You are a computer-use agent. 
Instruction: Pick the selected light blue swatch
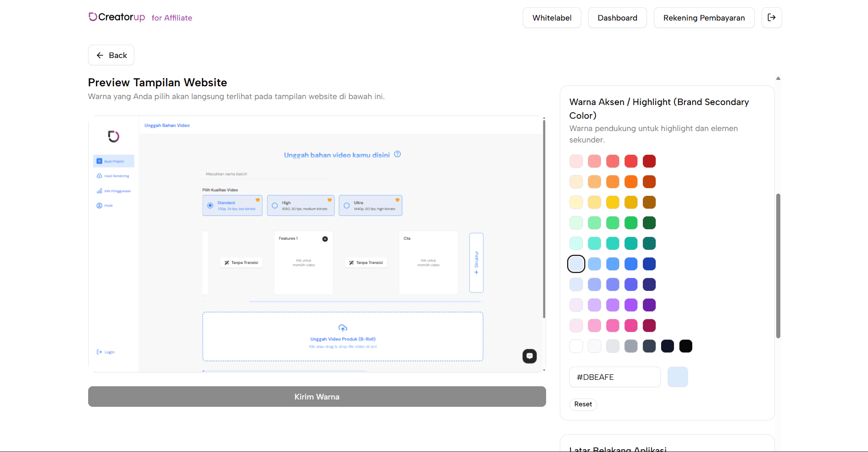coord(576,264)
